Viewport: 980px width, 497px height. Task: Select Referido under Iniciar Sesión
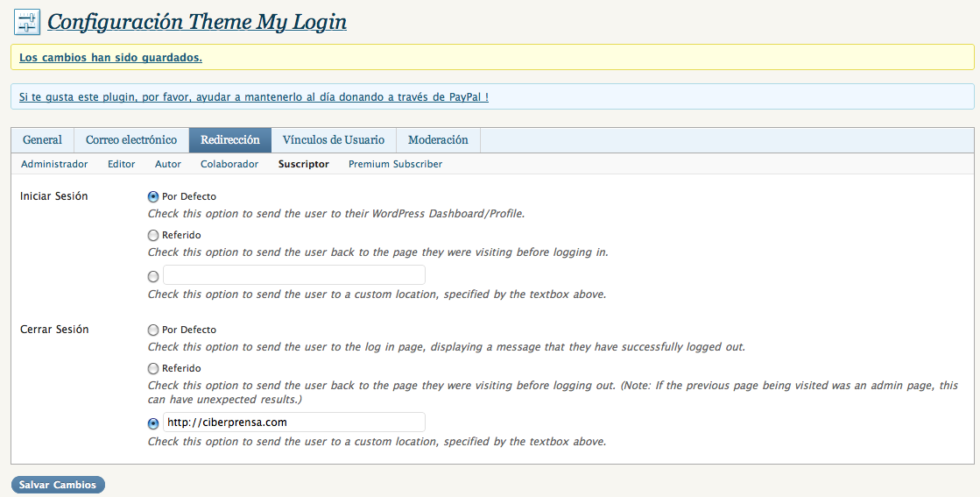coord(153,236)
